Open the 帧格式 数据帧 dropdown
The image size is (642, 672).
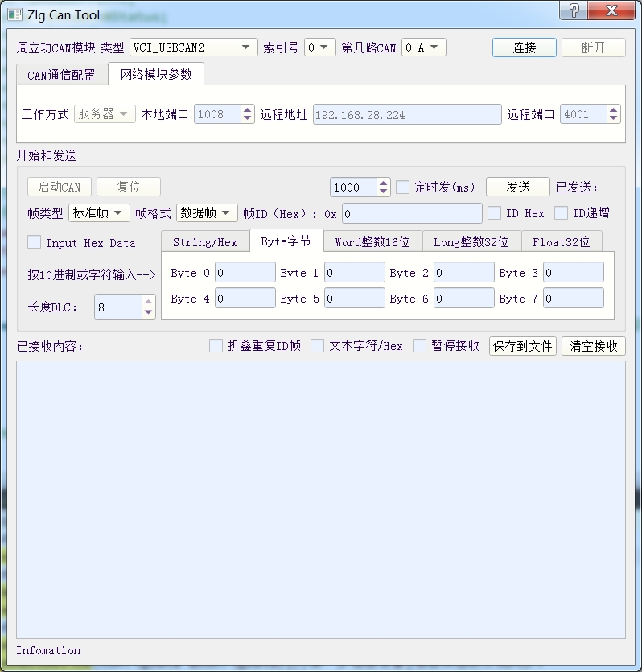(207, 213)
